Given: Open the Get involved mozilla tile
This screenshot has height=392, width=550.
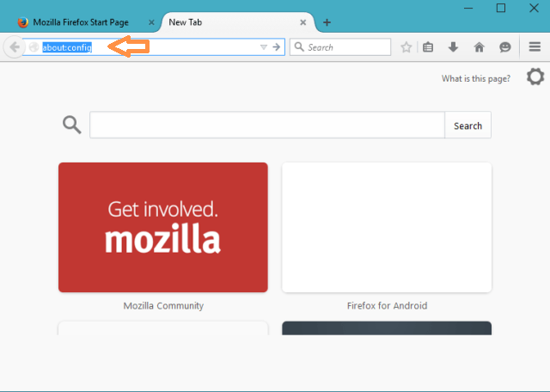Looking at the screenshot, I should 163,227.
